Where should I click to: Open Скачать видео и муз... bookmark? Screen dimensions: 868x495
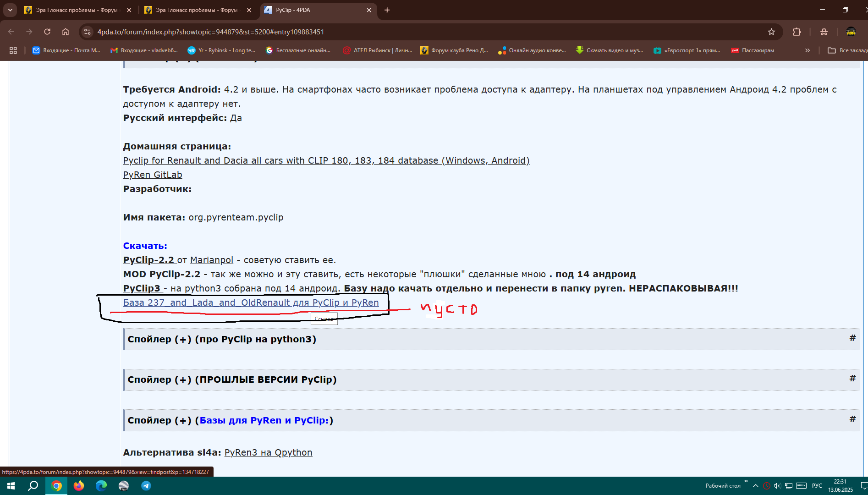pos(610,50)
